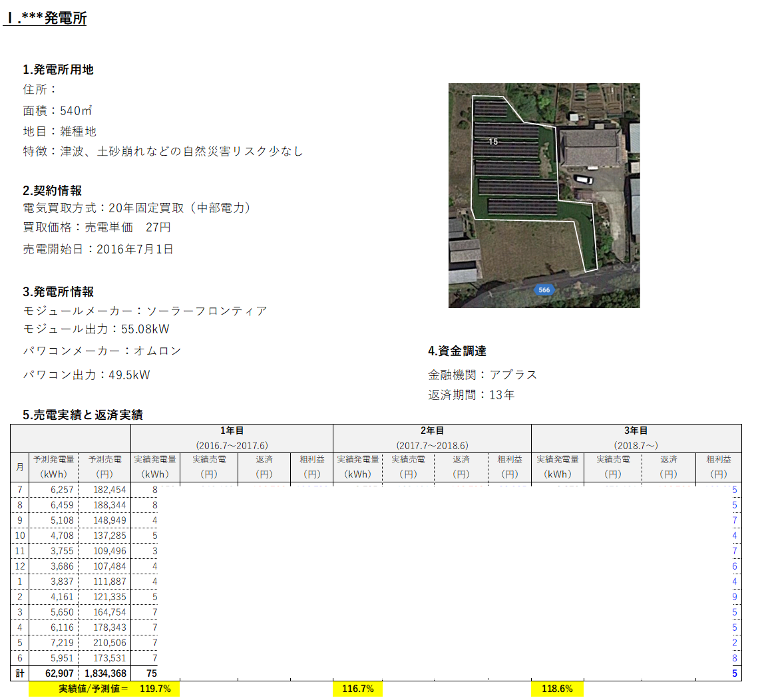Select the "パワコン出力:49.5kW" line
The image size is (764, 700).
[x=87, y=375]
